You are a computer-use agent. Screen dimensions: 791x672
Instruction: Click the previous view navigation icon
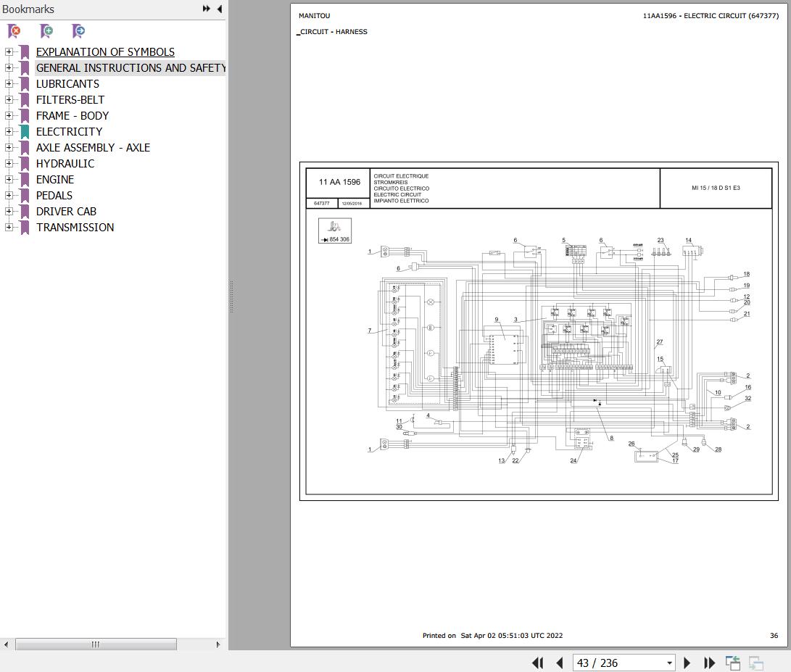click(x=733, y=663)
